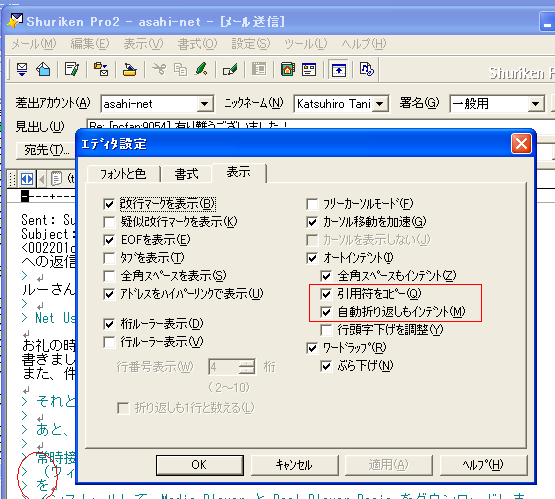This screenshot has width=555, height=499.
Task: Toggle オートインデント checkbox
Action: [x=312, y=258]
